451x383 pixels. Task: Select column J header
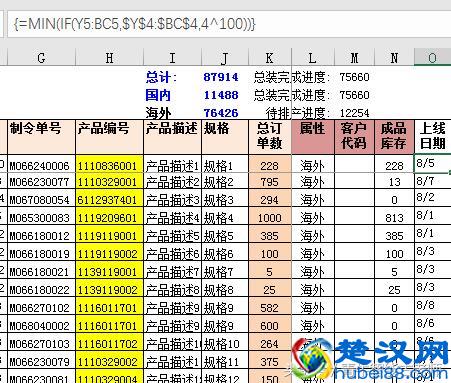click(x=225, y=58)
